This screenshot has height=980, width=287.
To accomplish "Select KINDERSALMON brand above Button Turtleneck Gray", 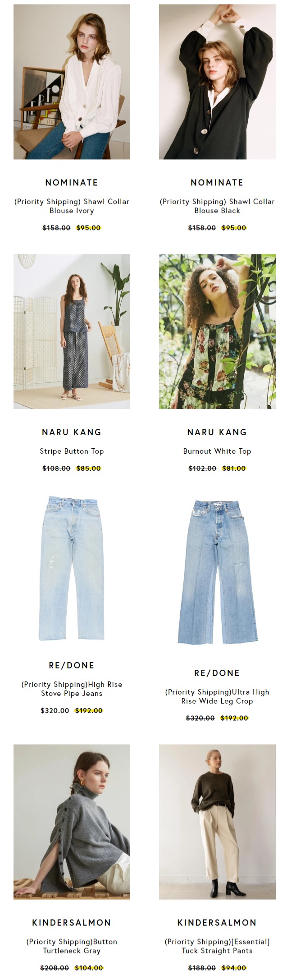I will 72,923.
